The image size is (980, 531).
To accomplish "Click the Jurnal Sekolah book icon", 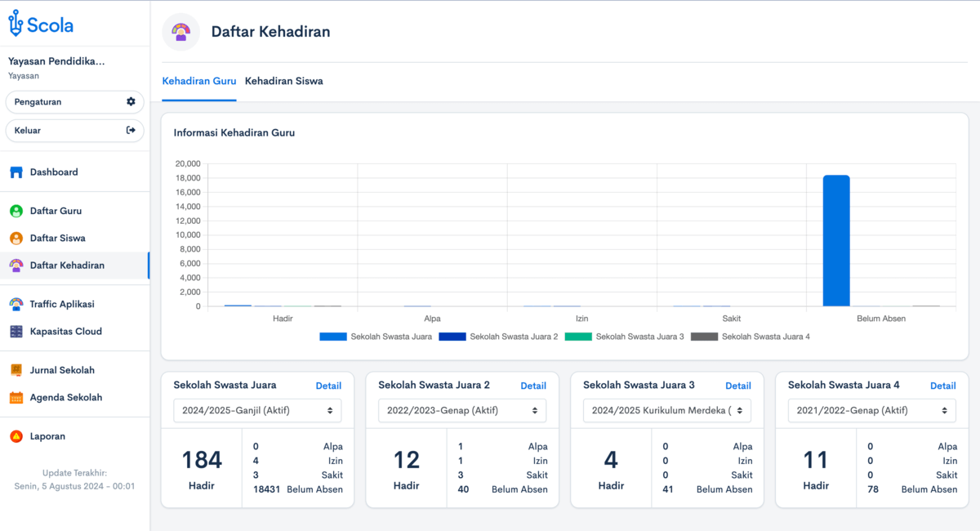I will (16, 370).
